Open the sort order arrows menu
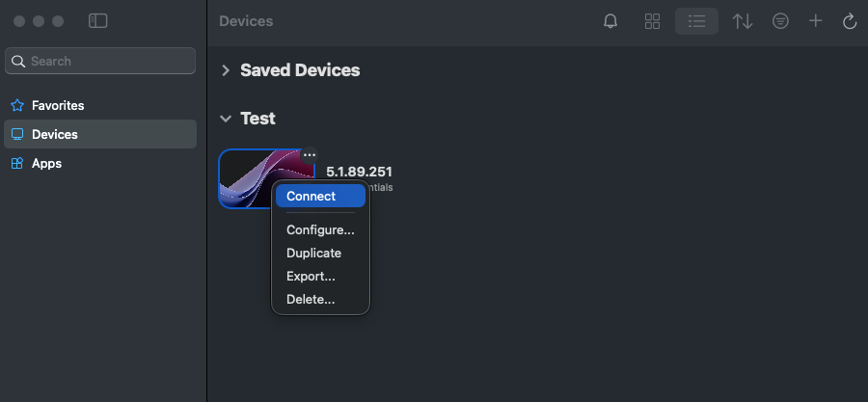 click(x=743, y=21)
